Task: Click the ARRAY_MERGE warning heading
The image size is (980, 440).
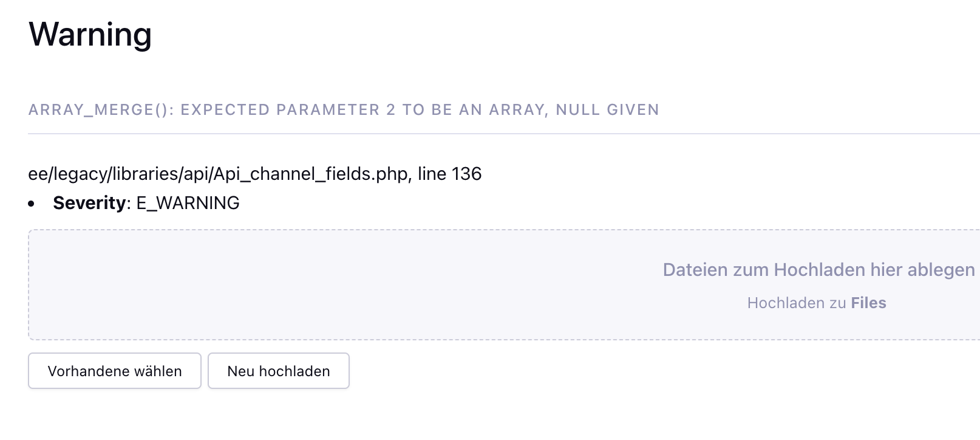Action: (x=343, y=110)
